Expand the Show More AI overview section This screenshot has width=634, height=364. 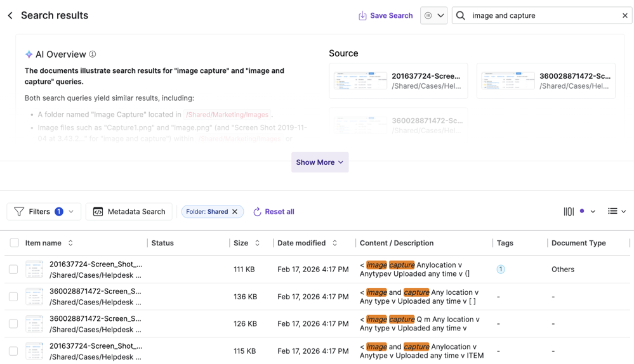pyautogui.click(x=320, y=162)
